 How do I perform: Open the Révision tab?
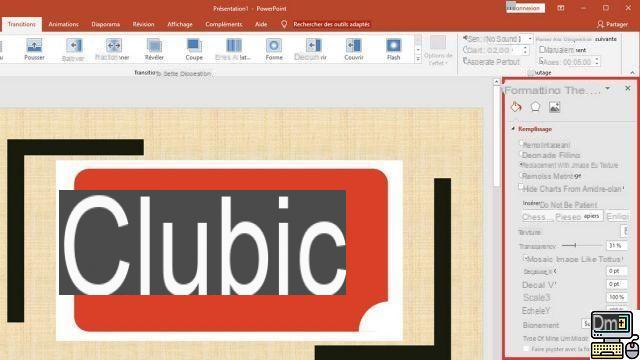click(x=143, y=24)
